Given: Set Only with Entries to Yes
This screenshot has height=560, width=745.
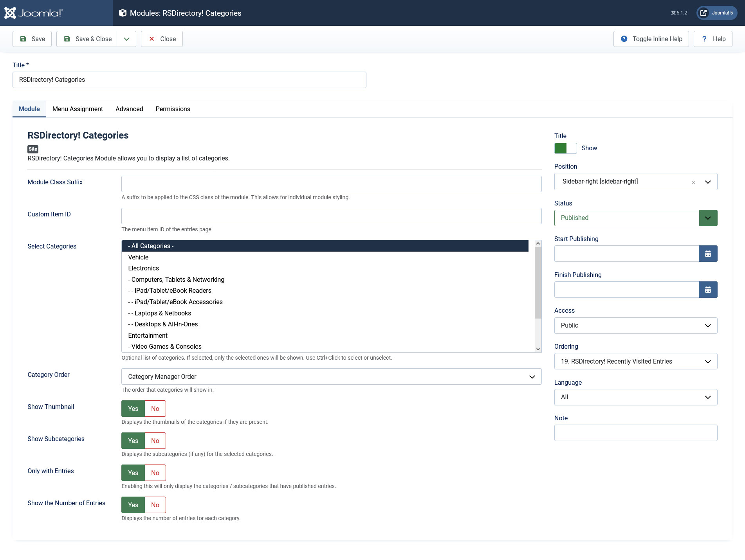Looking at the screenshot, I should tap(133, 473).
